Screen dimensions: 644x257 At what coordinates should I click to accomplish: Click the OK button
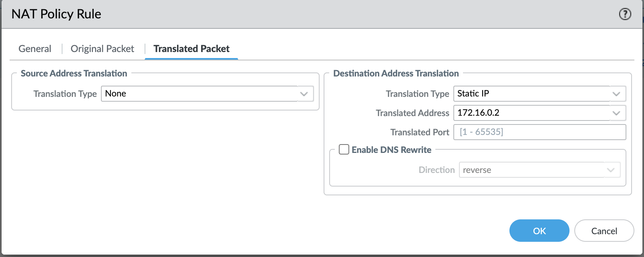pos(539,231)
